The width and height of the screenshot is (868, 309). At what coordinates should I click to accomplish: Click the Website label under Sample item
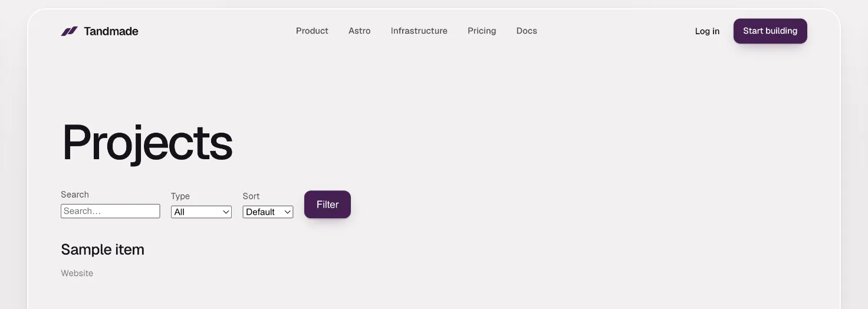(77, 273)
